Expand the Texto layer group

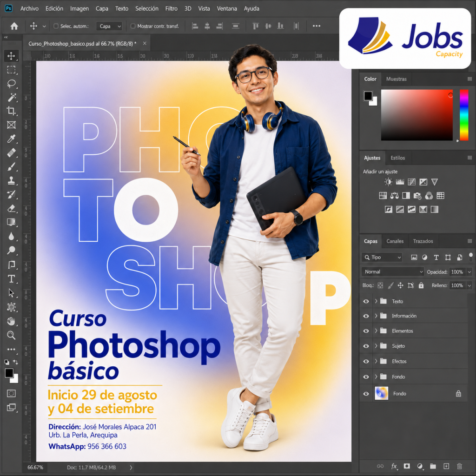tap(376, 301)
